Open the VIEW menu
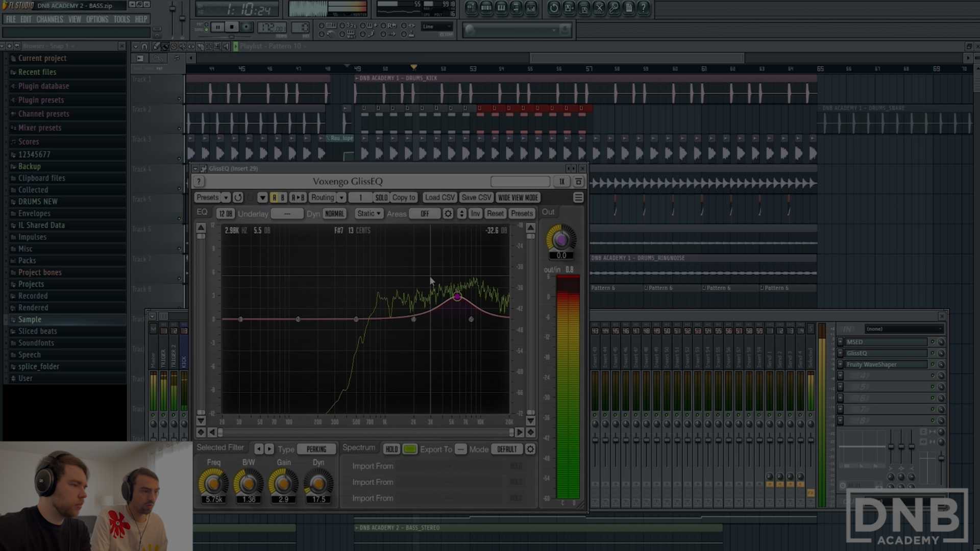 pos(75,19)
